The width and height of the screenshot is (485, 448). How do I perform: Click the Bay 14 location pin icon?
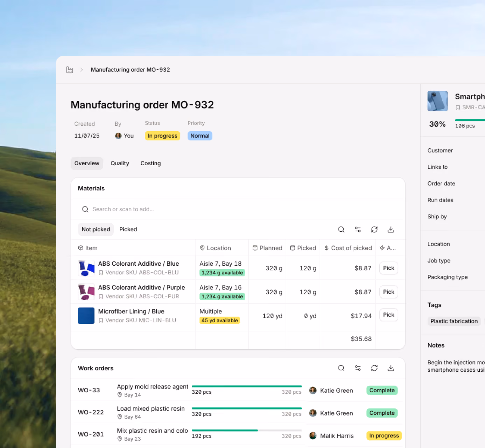point(120,395)
